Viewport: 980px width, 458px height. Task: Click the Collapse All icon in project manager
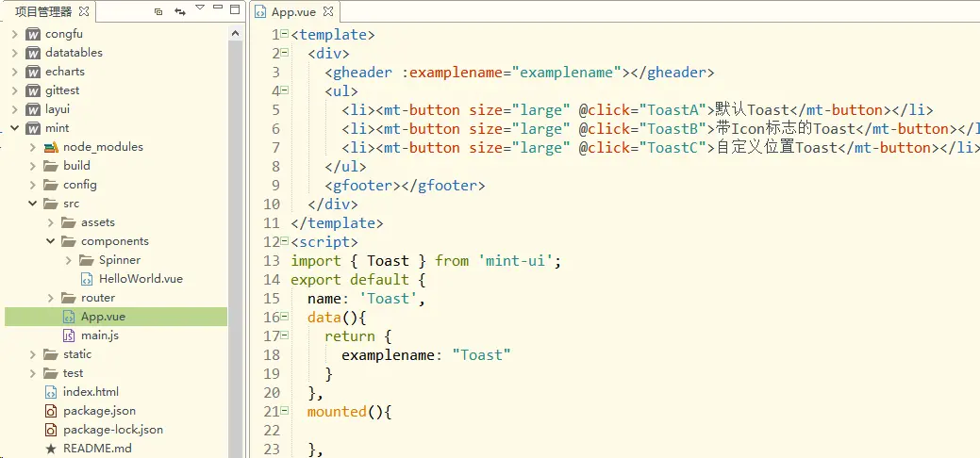click(x=158, y=11)
